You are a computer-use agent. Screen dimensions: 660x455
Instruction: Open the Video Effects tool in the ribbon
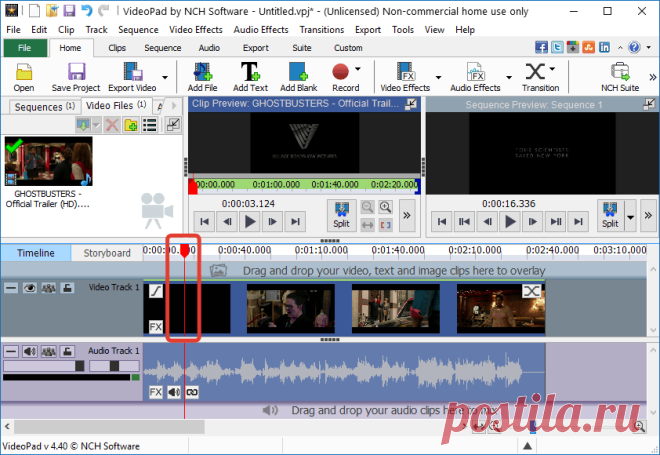[405, 77]
